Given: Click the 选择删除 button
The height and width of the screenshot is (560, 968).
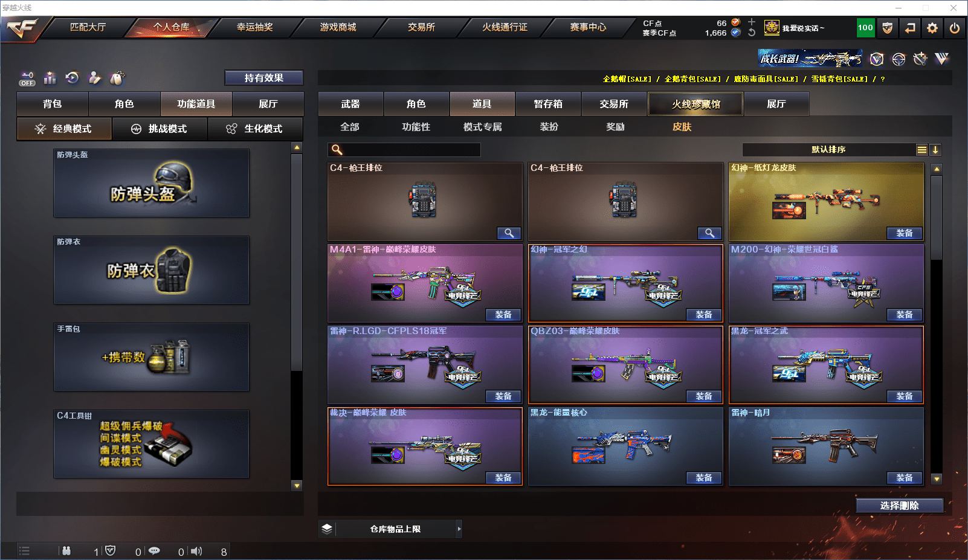Looking at the screenshot, I should pyautogui.click(x=900, y=506).
